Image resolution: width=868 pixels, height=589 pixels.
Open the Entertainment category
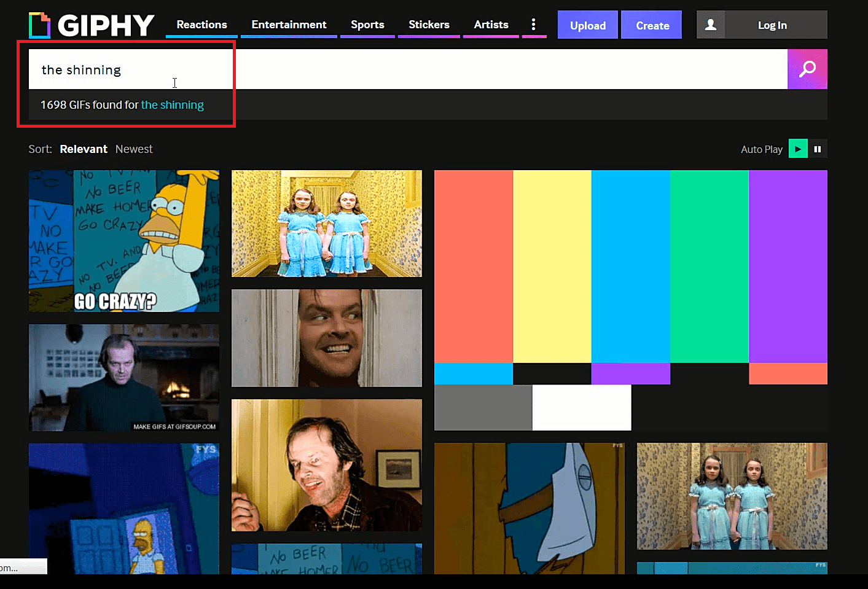(x=289, y=25)
